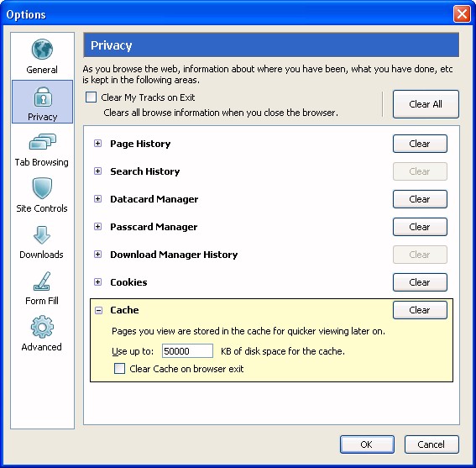
Task: Enable Clear My Tracks on Exit
Action: click(x=91, y=97)
